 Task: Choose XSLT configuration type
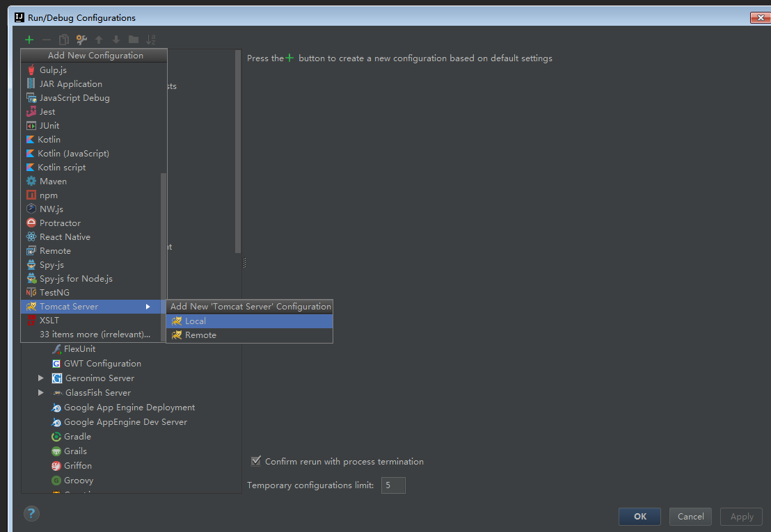[x=90, y=321]
